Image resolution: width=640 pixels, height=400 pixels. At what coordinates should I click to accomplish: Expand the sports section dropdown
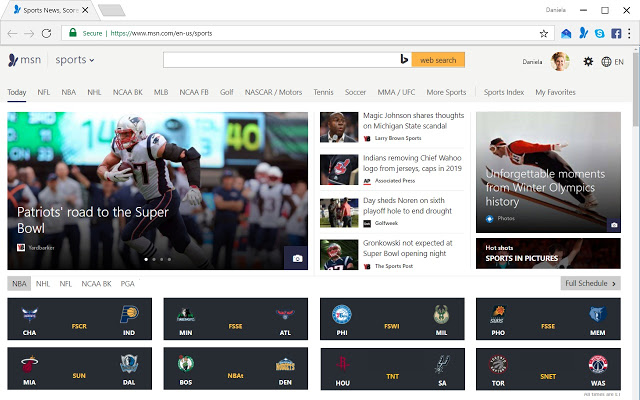(x=75, y=60)
